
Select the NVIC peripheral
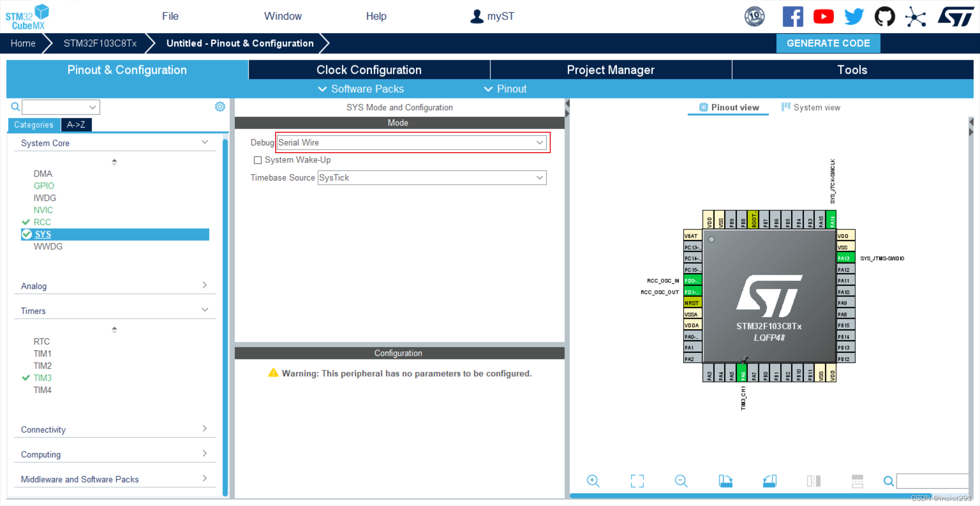43,210
